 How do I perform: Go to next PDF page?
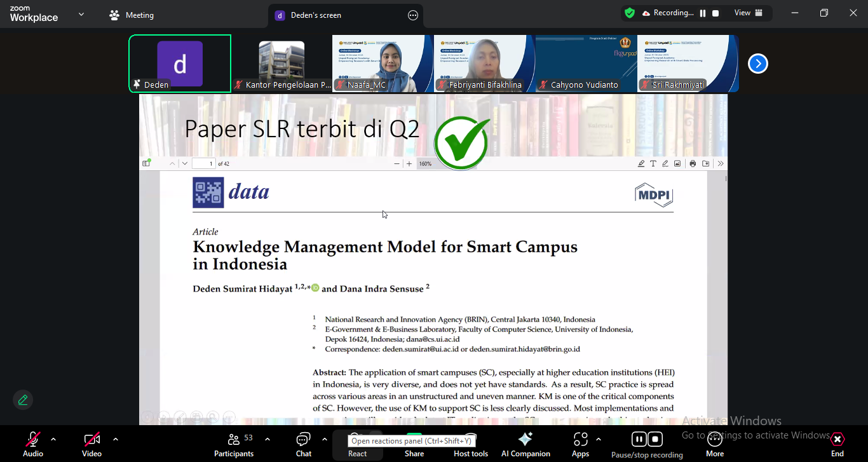point(185,163)
